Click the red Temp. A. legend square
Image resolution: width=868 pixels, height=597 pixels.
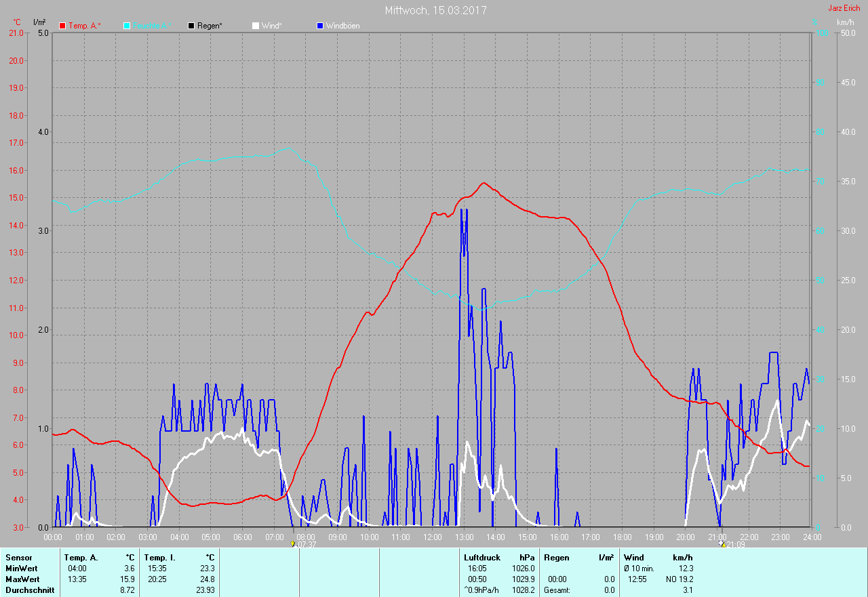click(63, 26)
